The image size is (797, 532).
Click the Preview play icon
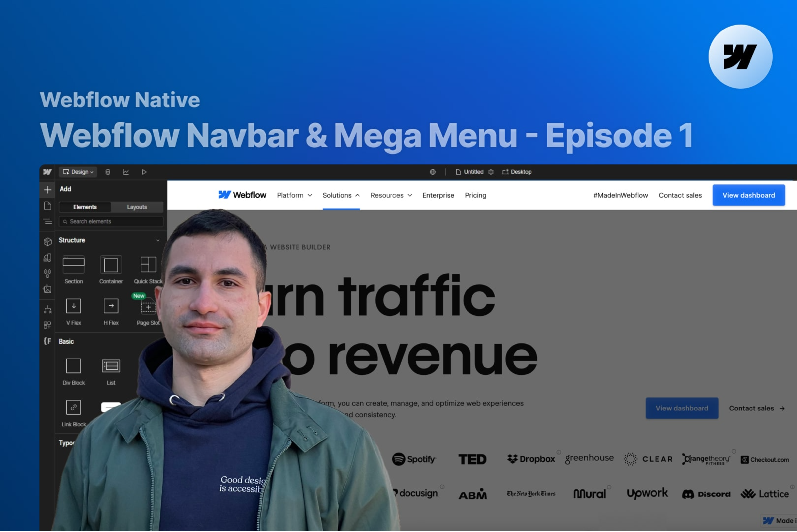click(144, 172)
